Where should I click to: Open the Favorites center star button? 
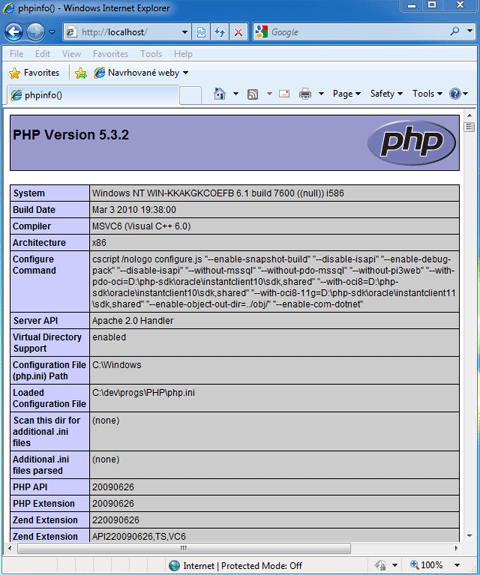tap(34, 73)
